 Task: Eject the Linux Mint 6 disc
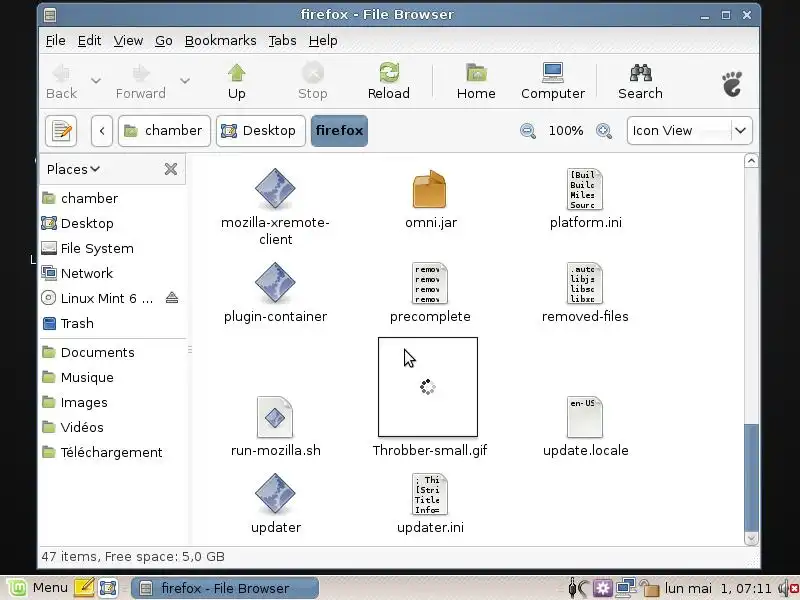coord(172,297)
